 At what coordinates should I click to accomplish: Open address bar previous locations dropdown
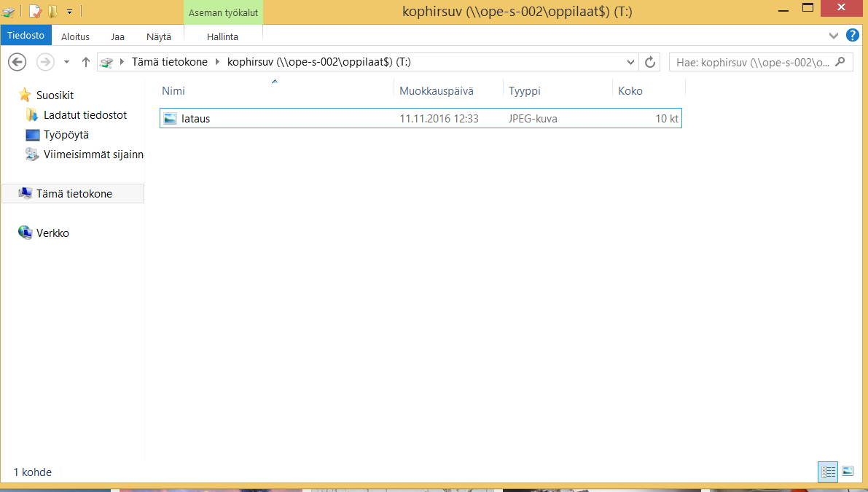click(630, 62)
